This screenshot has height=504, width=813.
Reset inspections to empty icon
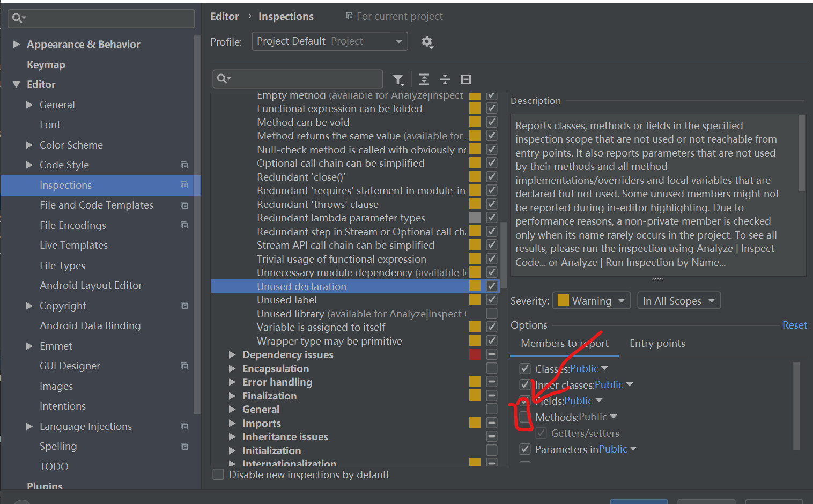pyautogui.click(x=466, y=79)
